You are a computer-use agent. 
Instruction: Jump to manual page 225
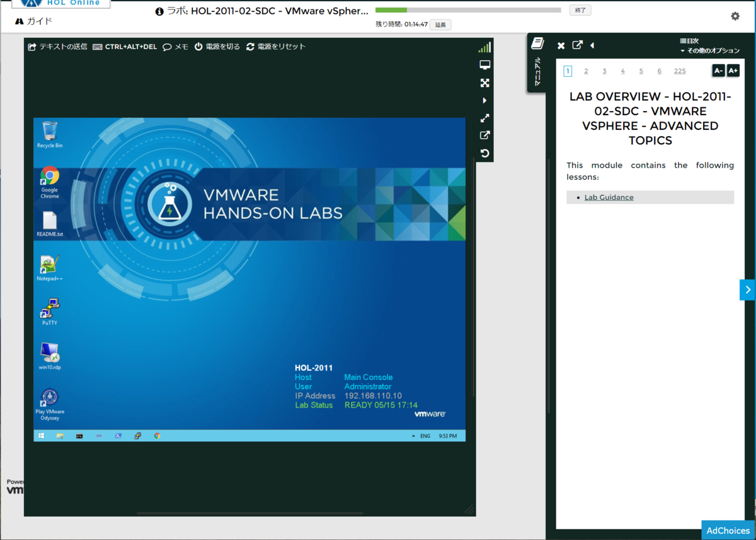(x=680, y=71)
